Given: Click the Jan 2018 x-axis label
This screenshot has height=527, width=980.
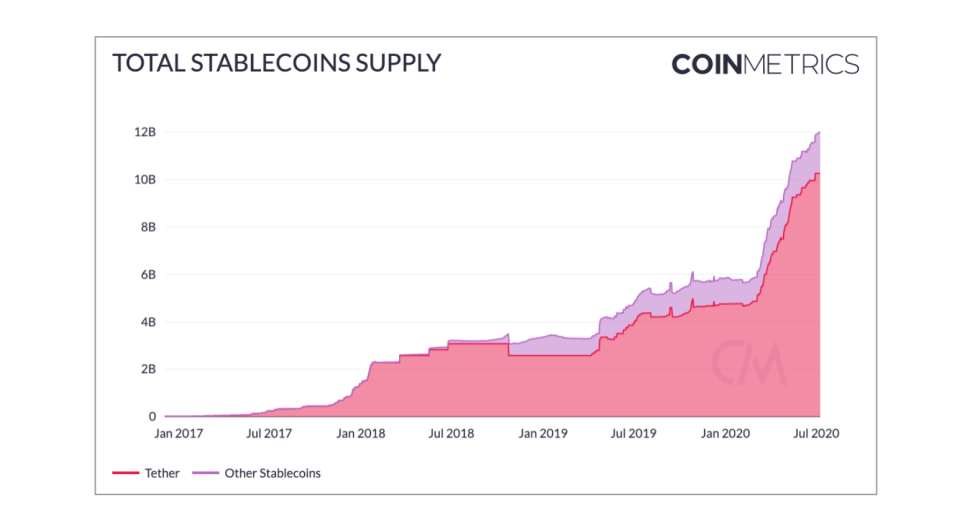Looking at the screenshot, I should [x=360, y=435].
